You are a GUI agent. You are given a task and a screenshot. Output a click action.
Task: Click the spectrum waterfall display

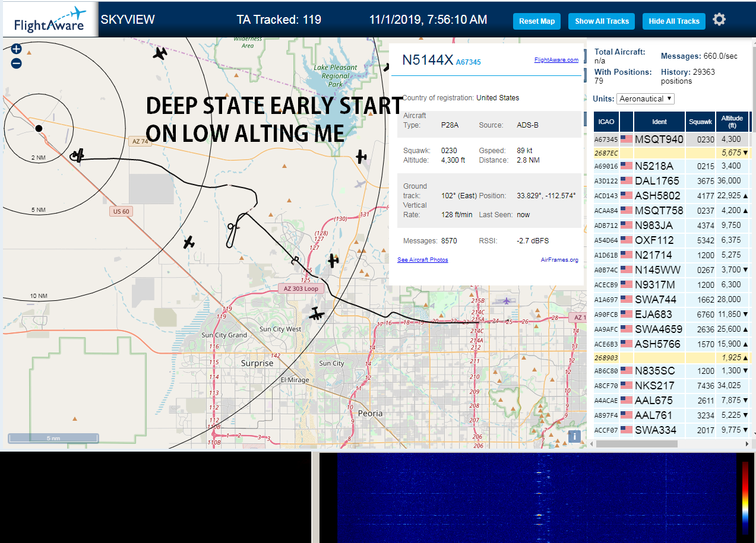536,497
